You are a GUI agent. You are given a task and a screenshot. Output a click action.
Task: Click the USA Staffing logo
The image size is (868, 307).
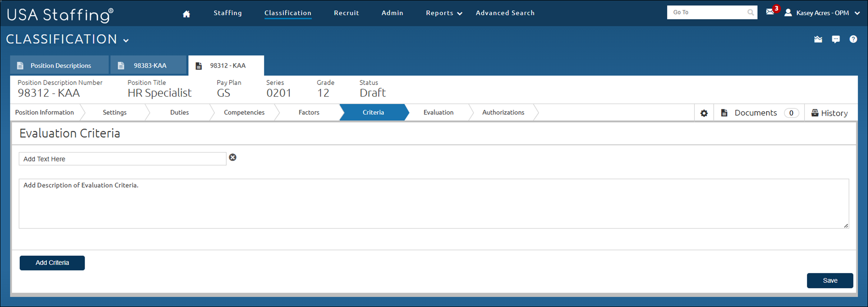(60, 15)
